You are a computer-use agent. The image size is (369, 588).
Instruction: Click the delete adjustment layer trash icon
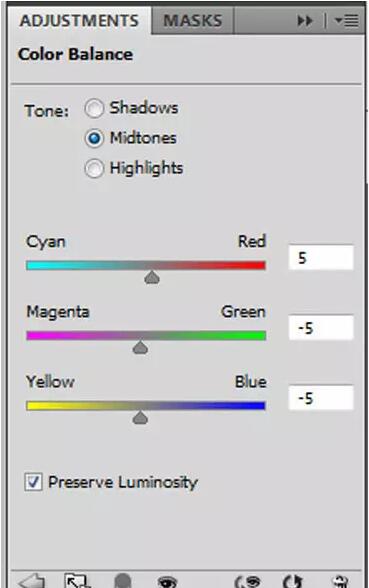pyautogui.click(x=341, y=581)
